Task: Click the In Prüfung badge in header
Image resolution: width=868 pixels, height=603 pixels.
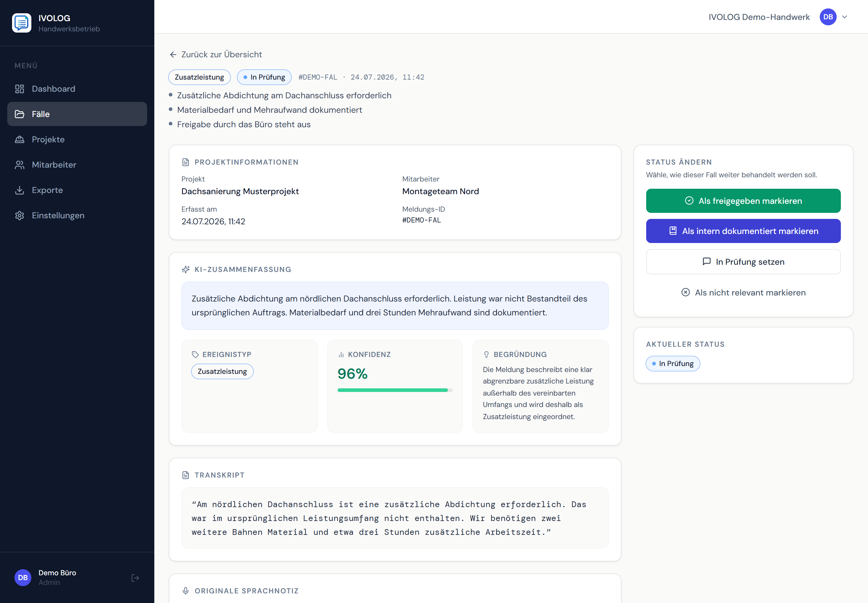Action: tap(264, 77)
